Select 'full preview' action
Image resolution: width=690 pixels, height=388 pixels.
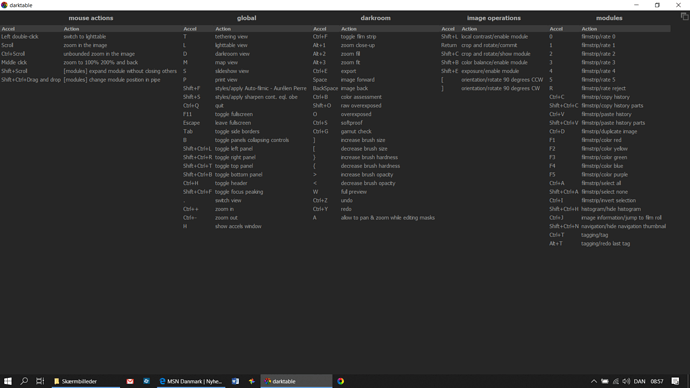(x=353, y=192)
